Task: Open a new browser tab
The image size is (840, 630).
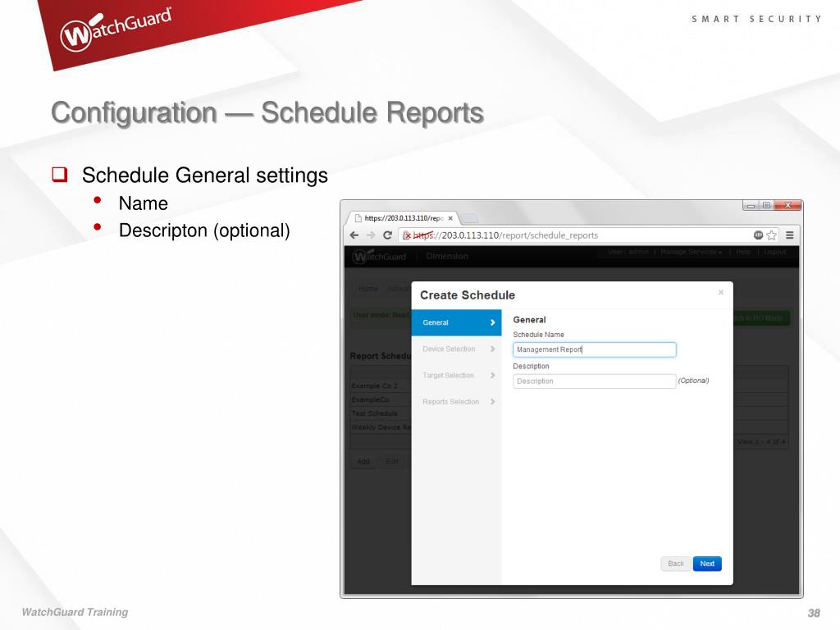Action: coord(469,218)
